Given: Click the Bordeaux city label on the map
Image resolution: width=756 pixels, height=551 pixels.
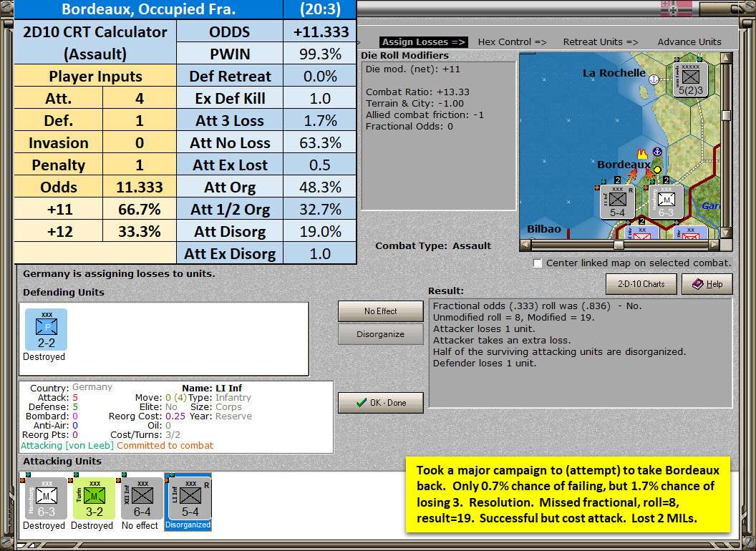Looking at the screenshot, I should tap(624, 165).
